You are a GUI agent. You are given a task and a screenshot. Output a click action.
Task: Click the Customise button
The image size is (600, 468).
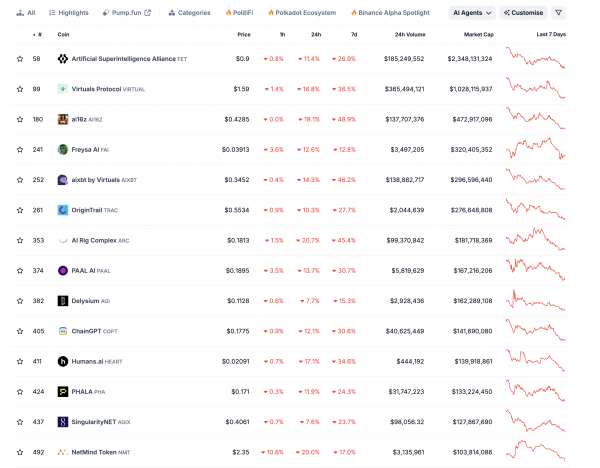click(523, 13)
